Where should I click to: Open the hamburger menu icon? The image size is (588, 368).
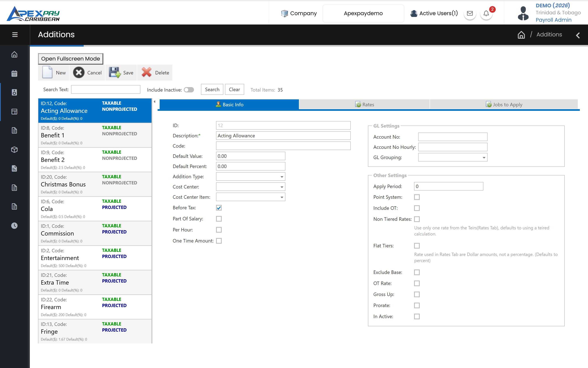[15, 35]
